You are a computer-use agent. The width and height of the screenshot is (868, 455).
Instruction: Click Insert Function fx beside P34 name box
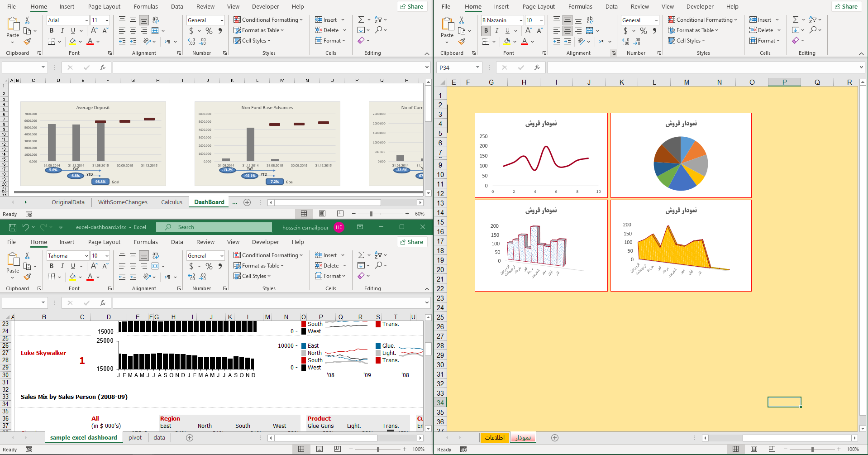point(537,67)
